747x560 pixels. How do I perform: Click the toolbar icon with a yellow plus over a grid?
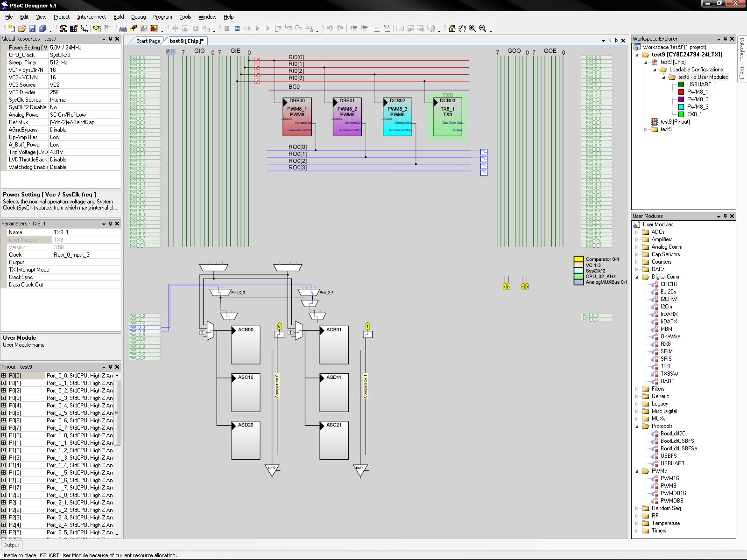coord(97,28)
